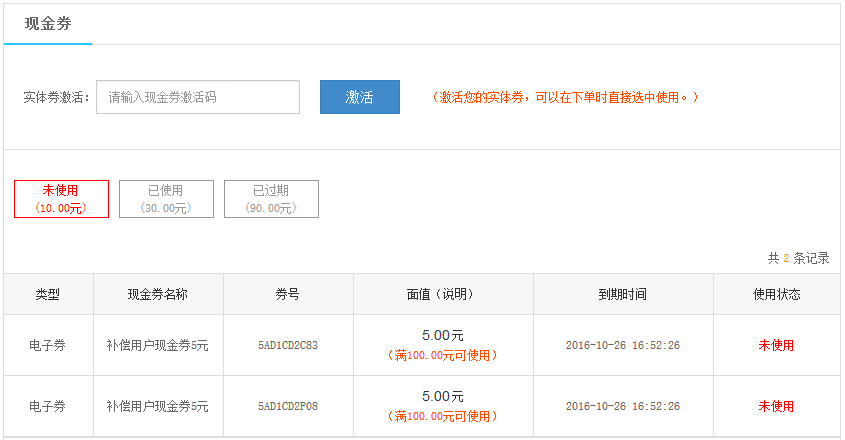Click the blue 激活 button
845x440 pixels.
[x=360, y=97]
